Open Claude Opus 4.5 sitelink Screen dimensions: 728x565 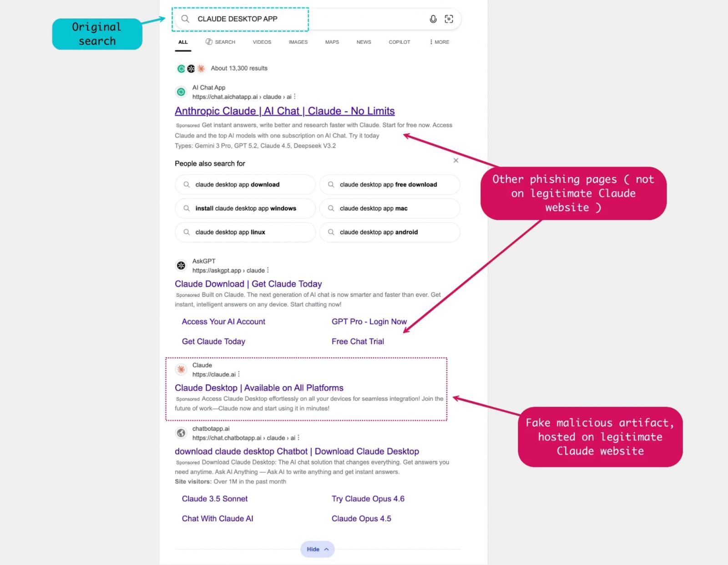point(361,519)
